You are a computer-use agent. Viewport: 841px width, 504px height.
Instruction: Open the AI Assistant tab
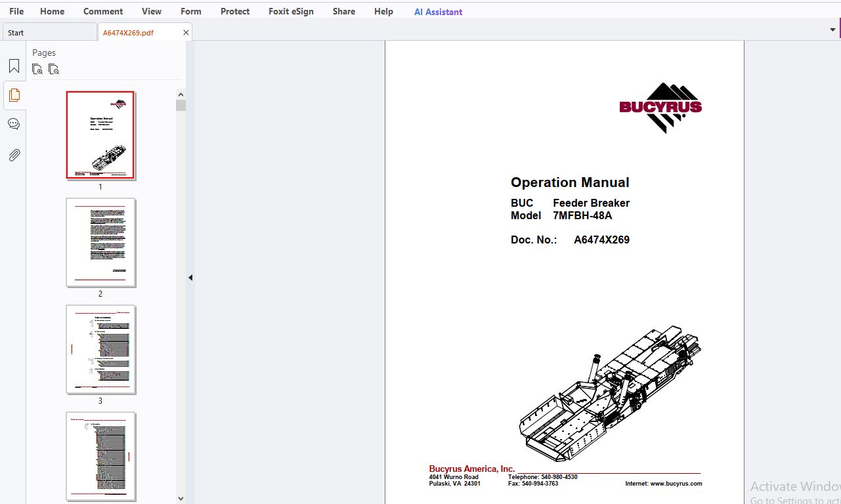click(438, 12)
